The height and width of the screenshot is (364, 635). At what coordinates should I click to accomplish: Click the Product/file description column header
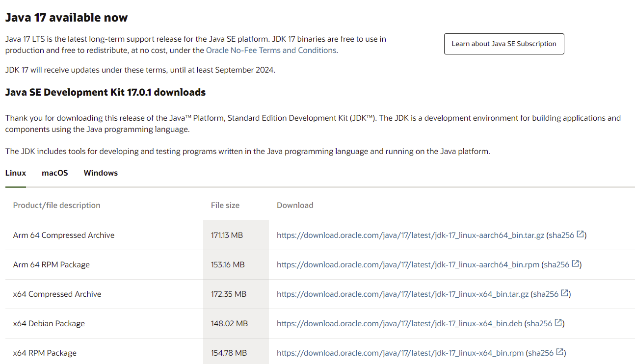[x=56, y=205]
